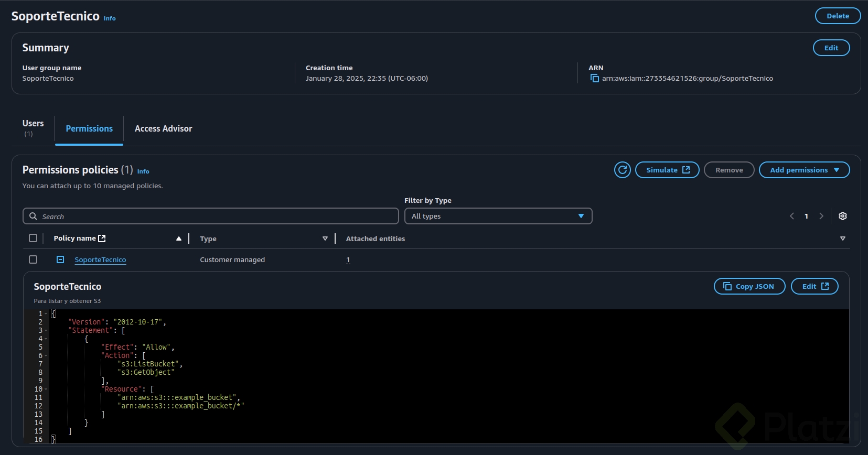Copy the group ARN with the copy icon
The width and height of the screenshot is (868, 455).
[x=594, y=78]
